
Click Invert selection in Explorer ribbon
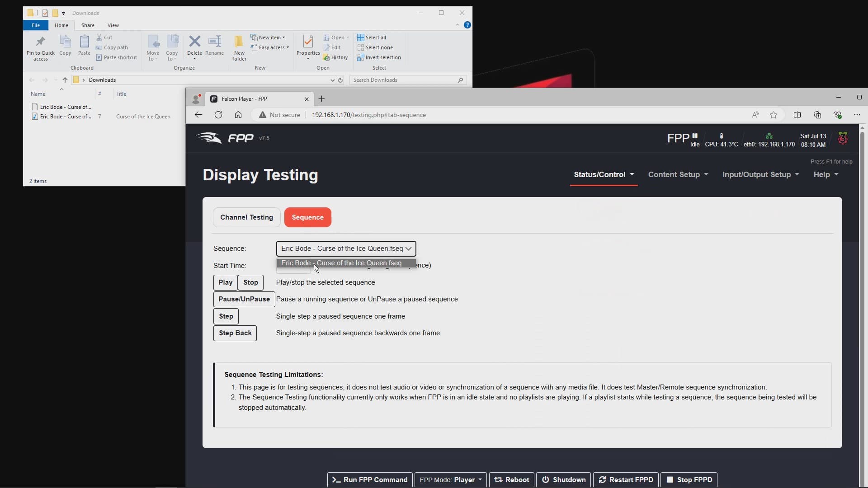pyautogui.click(x=379, y=57)
